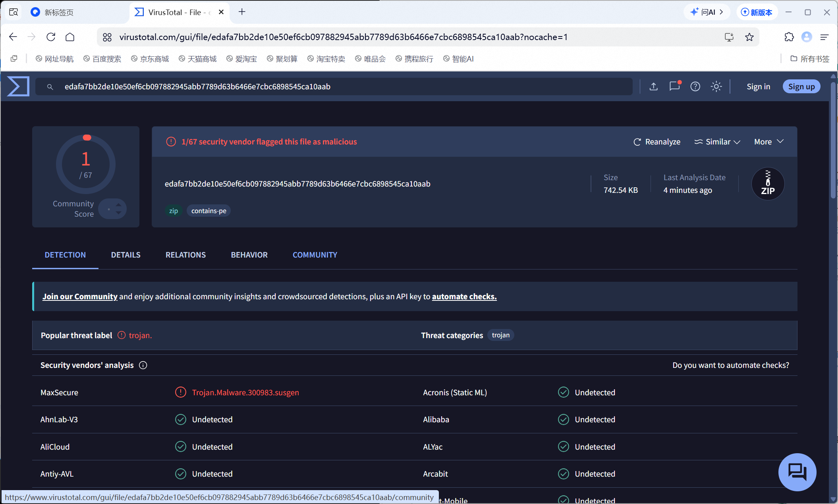This screenshot has width=838, height=504.
Task: Open a new browser tab with plus
Action: [242, 12]
